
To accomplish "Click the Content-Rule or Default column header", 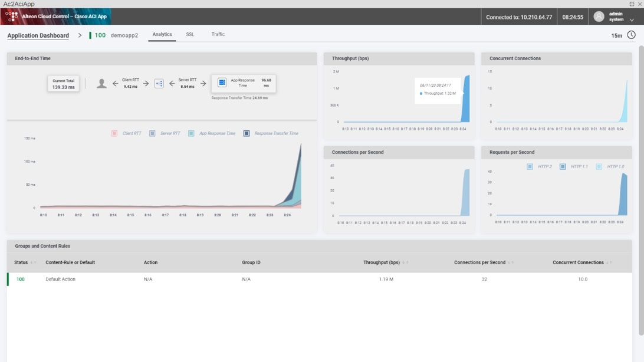I will [70, 263].
